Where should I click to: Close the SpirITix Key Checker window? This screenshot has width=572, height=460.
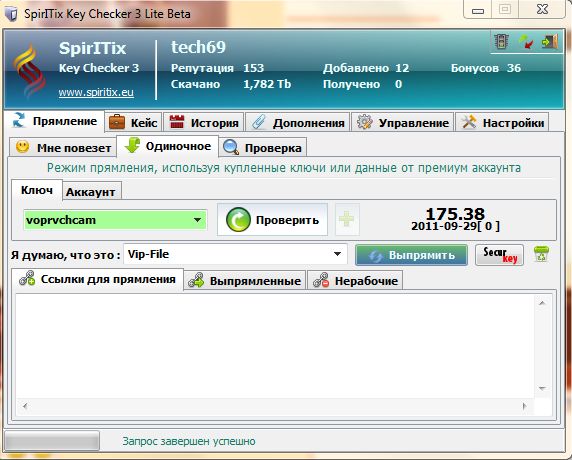[x=543, y=9]
